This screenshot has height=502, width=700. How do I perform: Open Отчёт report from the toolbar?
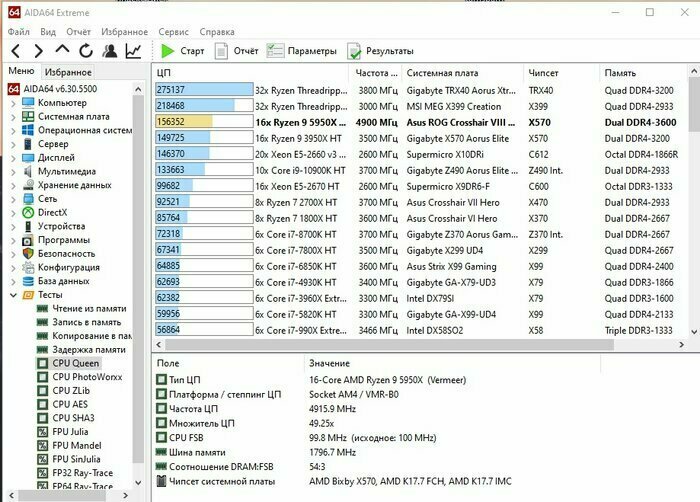tap(237, 51)
